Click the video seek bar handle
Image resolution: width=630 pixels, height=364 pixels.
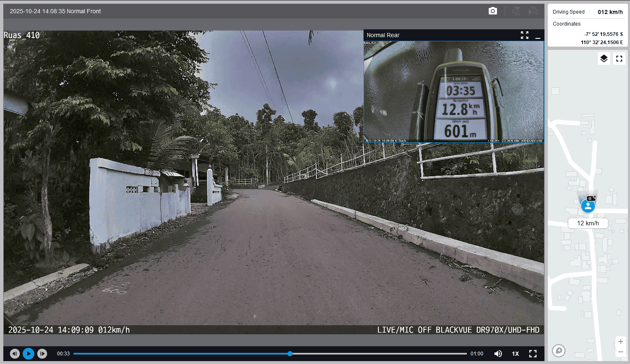click(290, 354)
